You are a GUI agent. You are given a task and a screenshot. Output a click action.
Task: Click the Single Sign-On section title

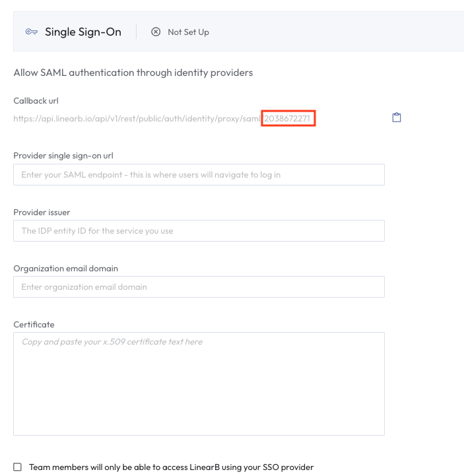tap(83, 32)
